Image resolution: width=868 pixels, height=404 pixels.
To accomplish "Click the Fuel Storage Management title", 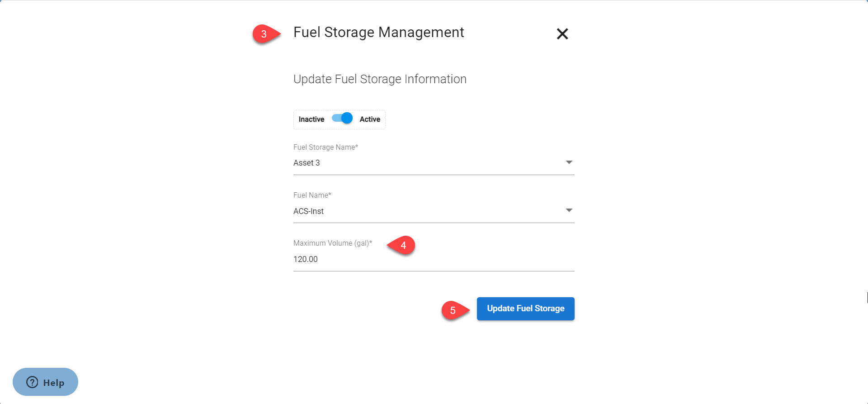I will click(378, 33).
